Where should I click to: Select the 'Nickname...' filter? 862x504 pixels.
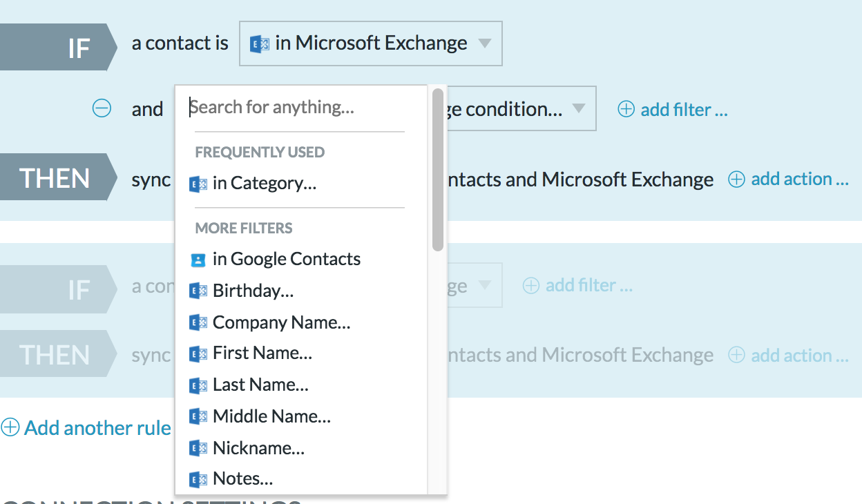(x=259, y=448)
